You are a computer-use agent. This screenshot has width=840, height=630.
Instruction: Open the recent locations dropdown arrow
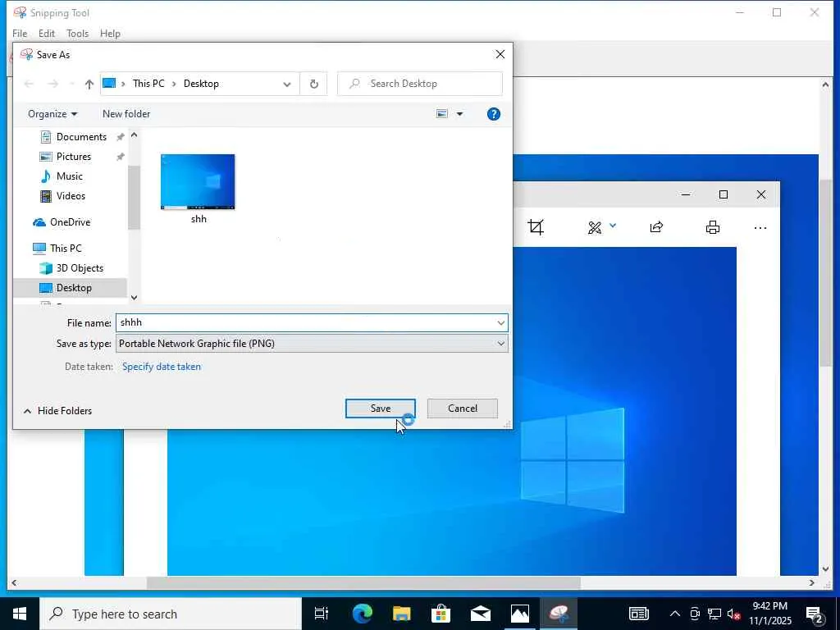(72, 84)
